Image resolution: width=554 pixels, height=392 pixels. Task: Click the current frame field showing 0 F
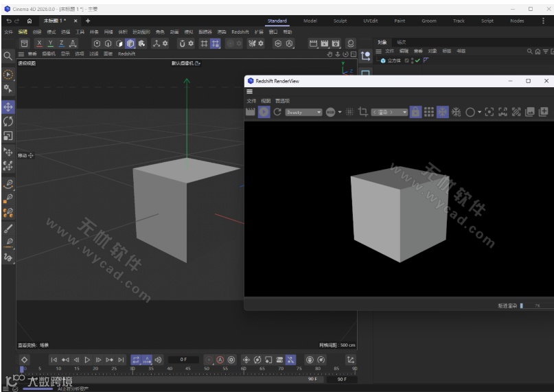[x=183, y=360]
